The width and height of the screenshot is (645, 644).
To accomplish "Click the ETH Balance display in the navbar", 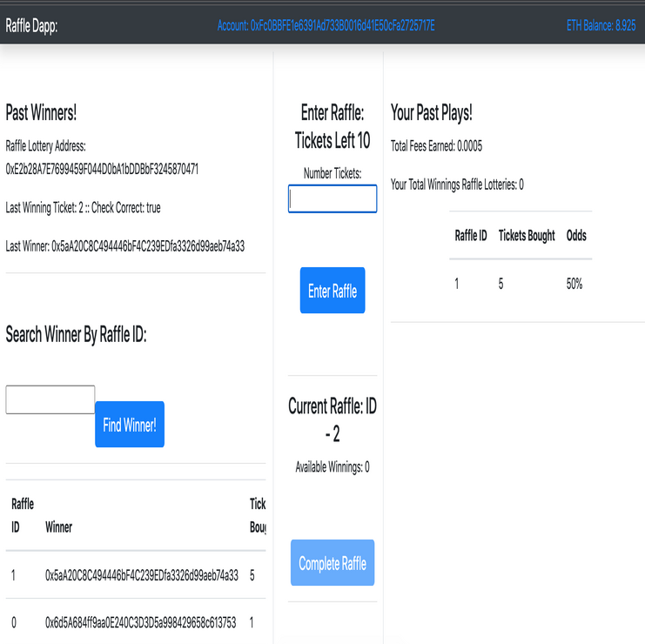I will 601,25.
